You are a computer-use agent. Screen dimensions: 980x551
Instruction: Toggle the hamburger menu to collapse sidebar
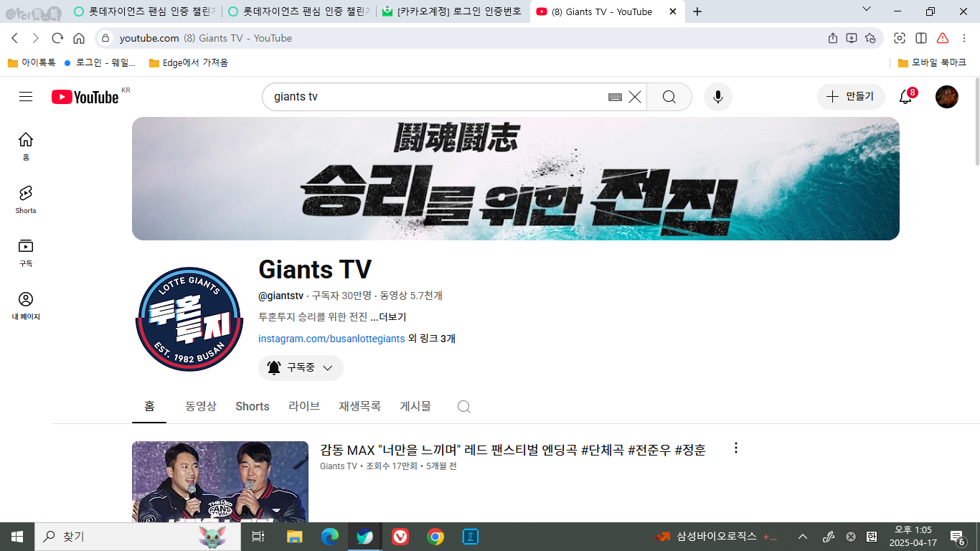coord(26,97)
